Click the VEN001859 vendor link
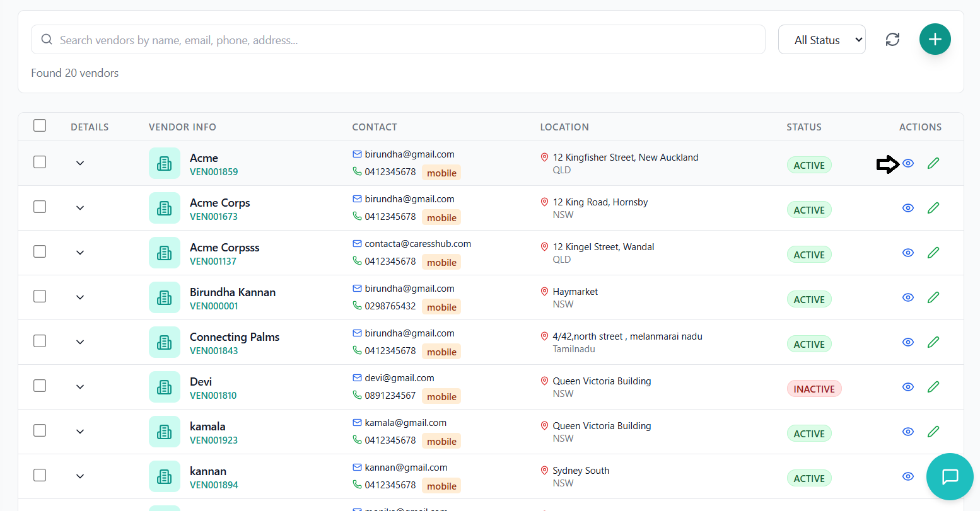 coord(214,171)
